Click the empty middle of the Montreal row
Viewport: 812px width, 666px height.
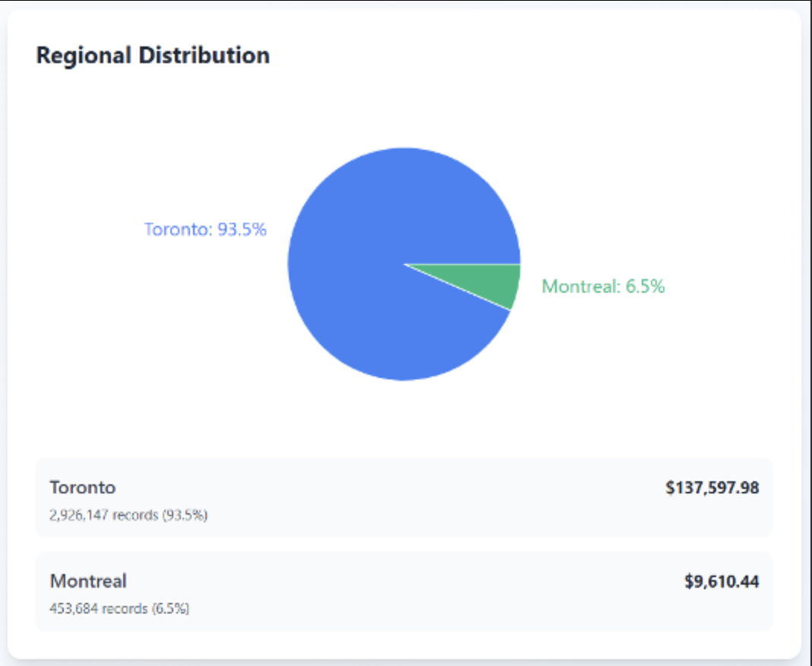tap(426, 592)
